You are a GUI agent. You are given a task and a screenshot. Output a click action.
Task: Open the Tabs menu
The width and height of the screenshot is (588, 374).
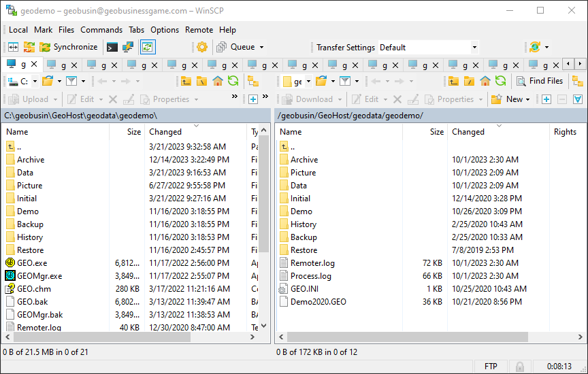[137, 30]
